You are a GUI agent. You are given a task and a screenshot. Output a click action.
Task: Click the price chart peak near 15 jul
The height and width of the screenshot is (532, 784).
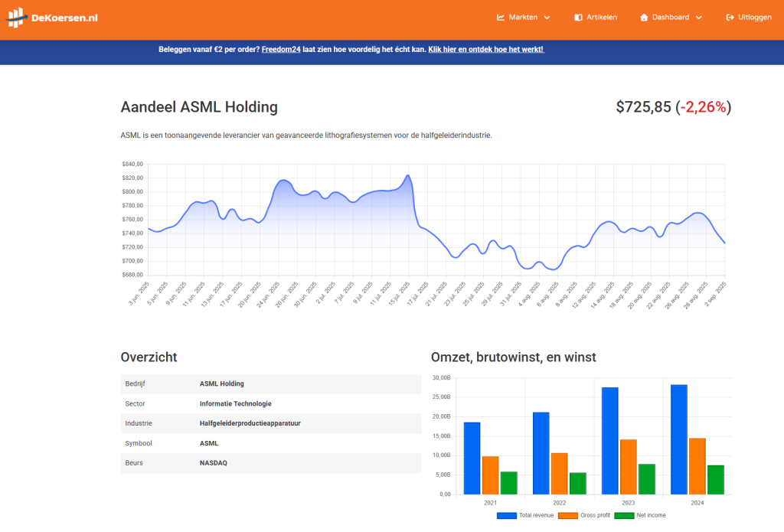point(408,176)
